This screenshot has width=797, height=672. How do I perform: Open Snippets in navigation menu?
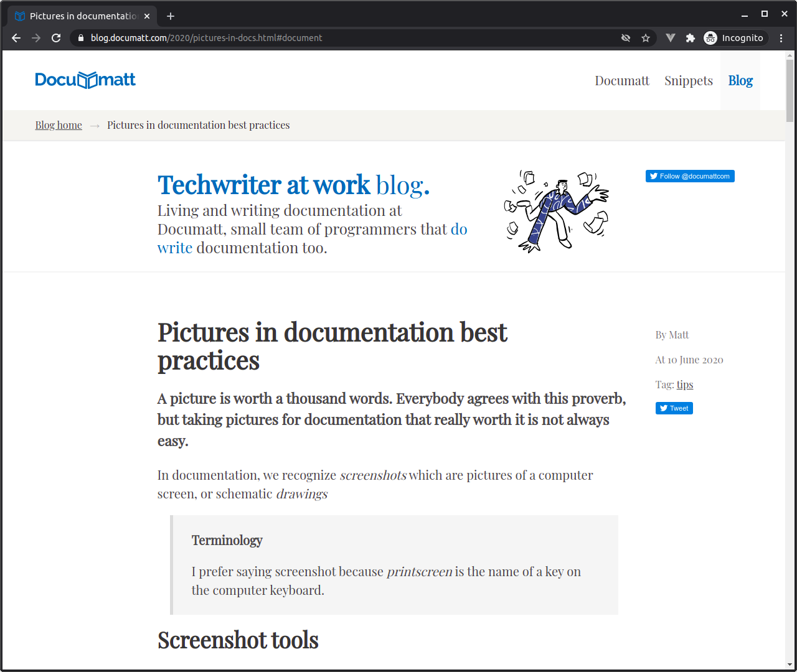click(x=688, y=81)
